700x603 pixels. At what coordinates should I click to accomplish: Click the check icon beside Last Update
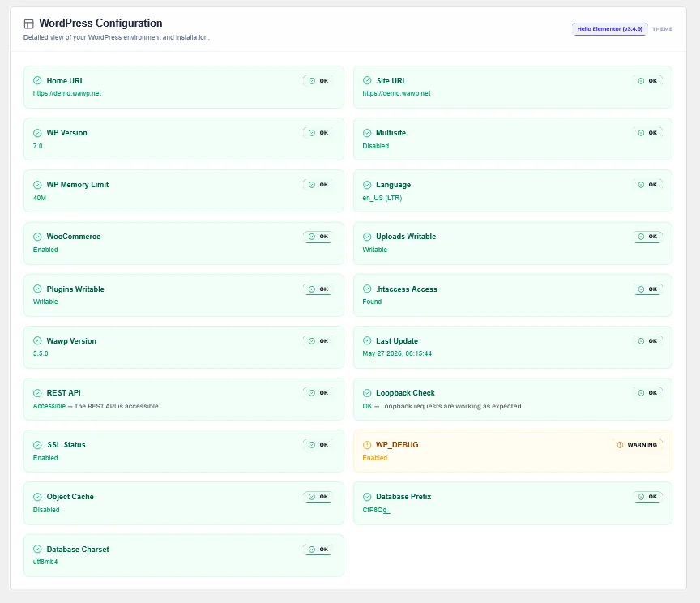click(367, 340)
